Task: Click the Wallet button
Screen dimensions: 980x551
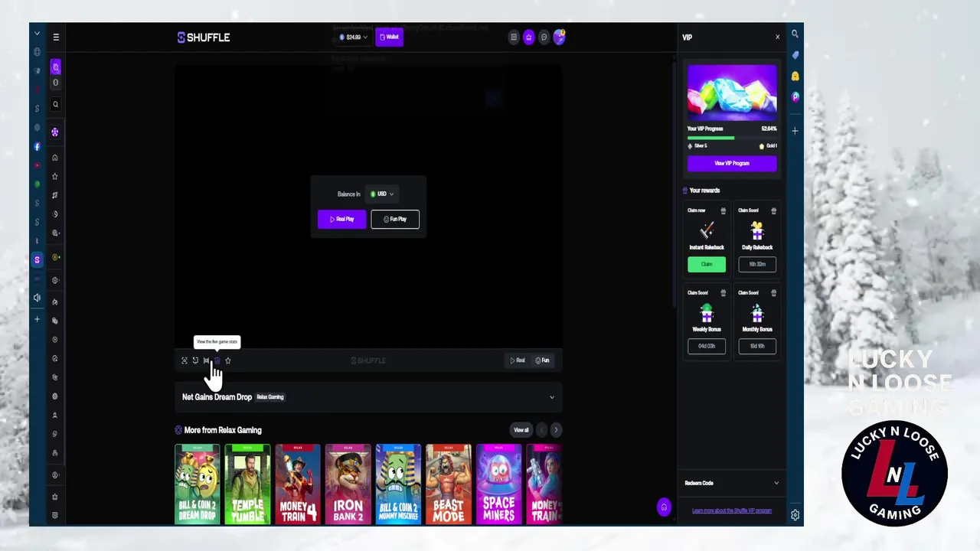Action: 389,37
